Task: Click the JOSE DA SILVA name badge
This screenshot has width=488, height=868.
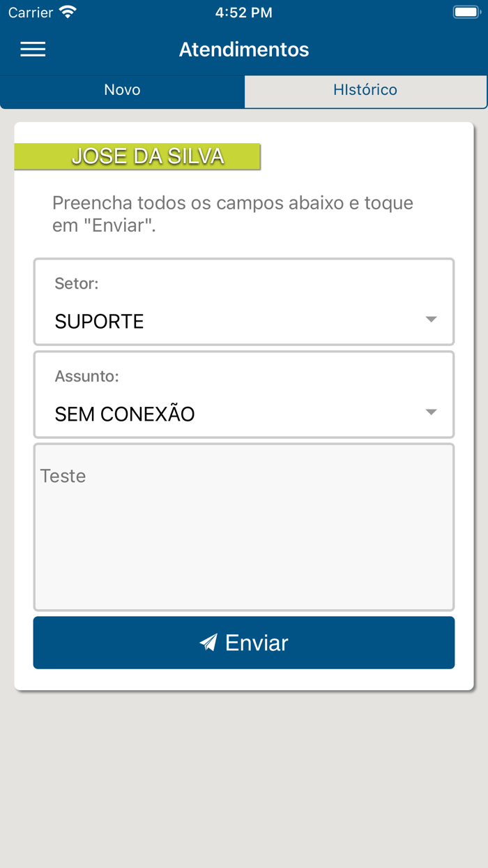Action: click(x=137, y=156)
